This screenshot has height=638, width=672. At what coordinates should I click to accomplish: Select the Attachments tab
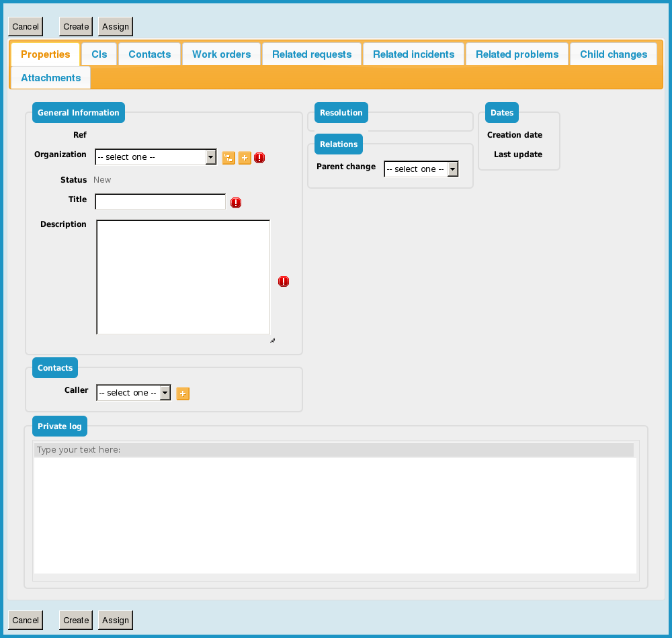[x=51, y=78]
